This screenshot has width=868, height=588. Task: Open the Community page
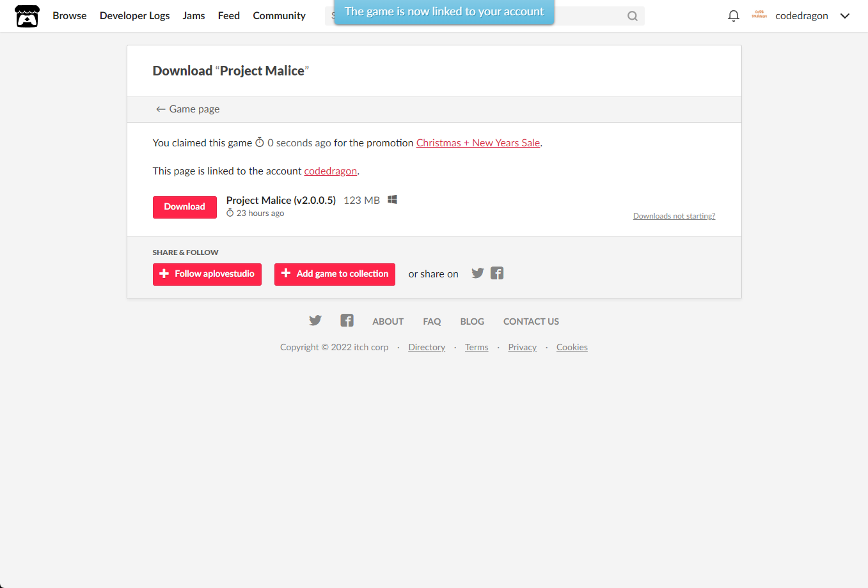coord(280,16)
